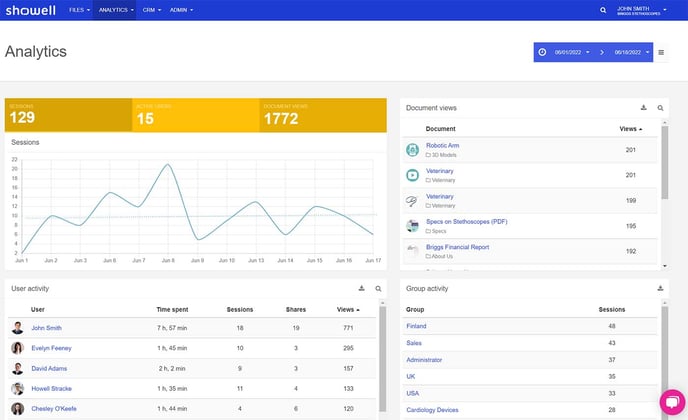Viewport: 688px width, 420px height.
Task: Click the Document views scrollbar thumb
Action: tap(665, 162)
